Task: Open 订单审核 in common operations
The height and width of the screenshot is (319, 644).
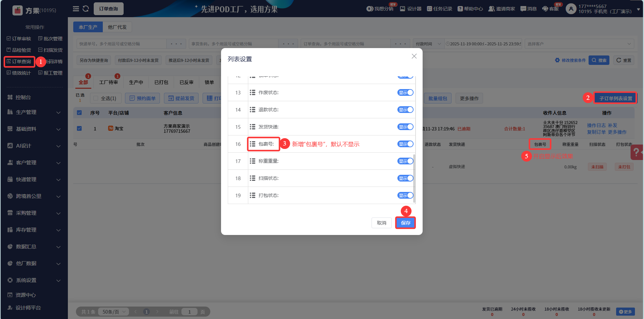Action: [x=19, y=39]
